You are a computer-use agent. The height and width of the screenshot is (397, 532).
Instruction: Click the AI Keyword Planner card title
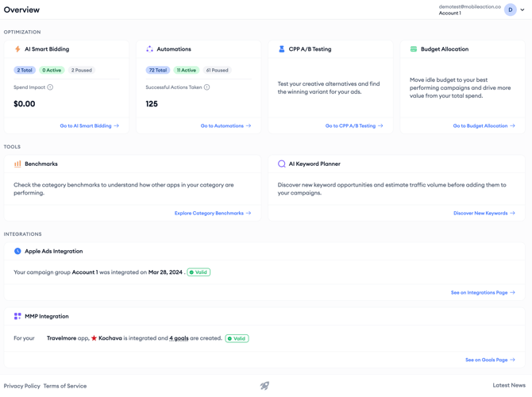[314, 164]
